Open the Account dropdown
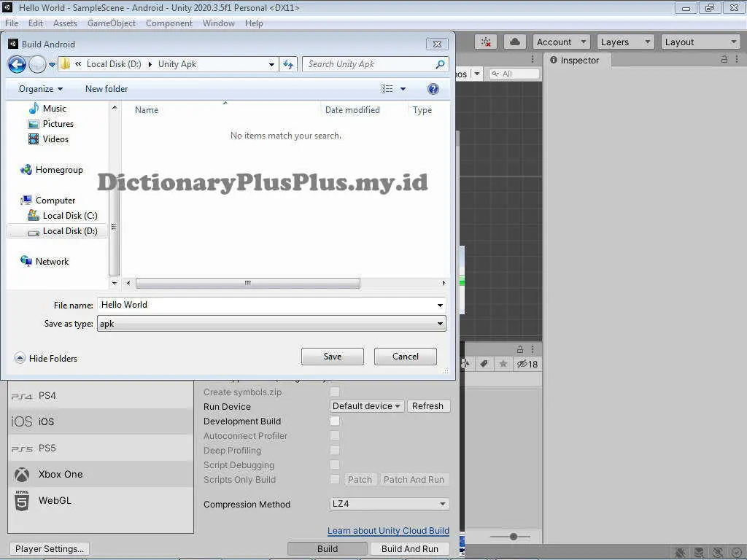The height and width of the screenshot is (560, 747). tap(562, 42)
